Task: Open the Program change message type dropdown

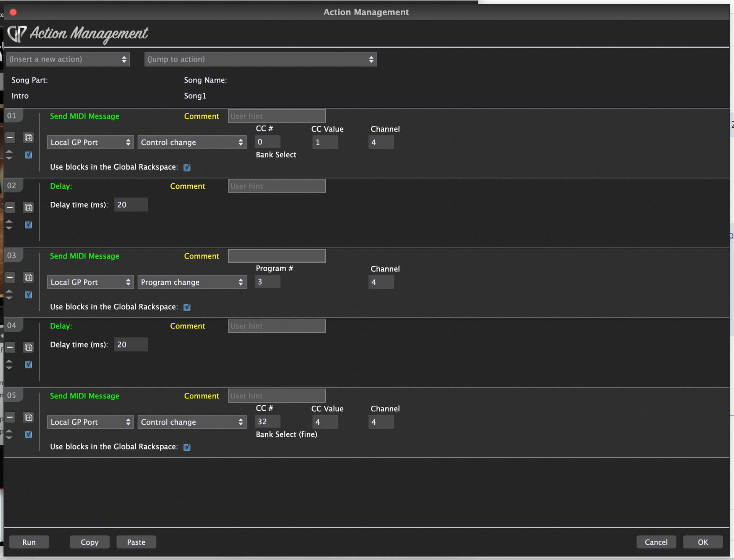Action: [x=192, y=282]
